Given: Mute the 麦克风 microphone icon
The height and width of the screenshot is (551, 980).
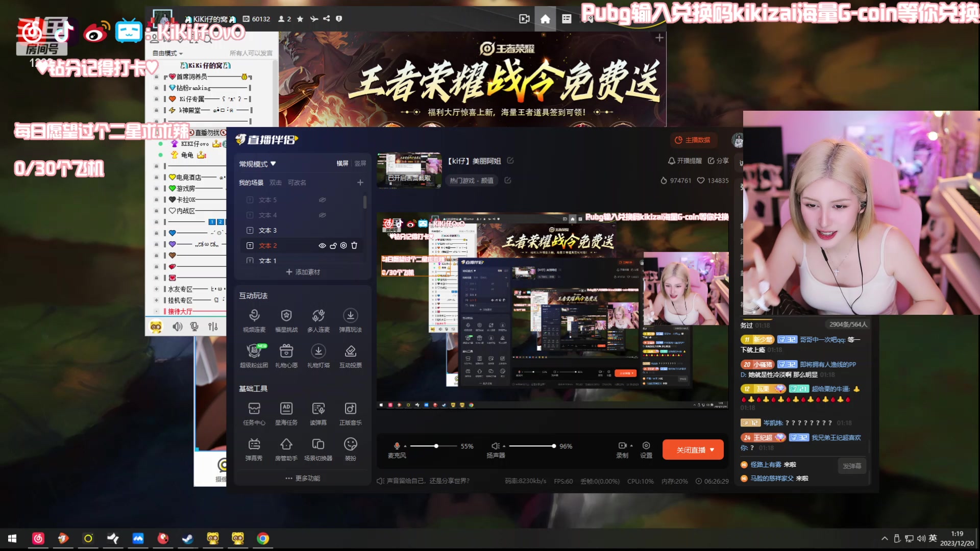Looking at the screenshot, I should click(397, 445).
